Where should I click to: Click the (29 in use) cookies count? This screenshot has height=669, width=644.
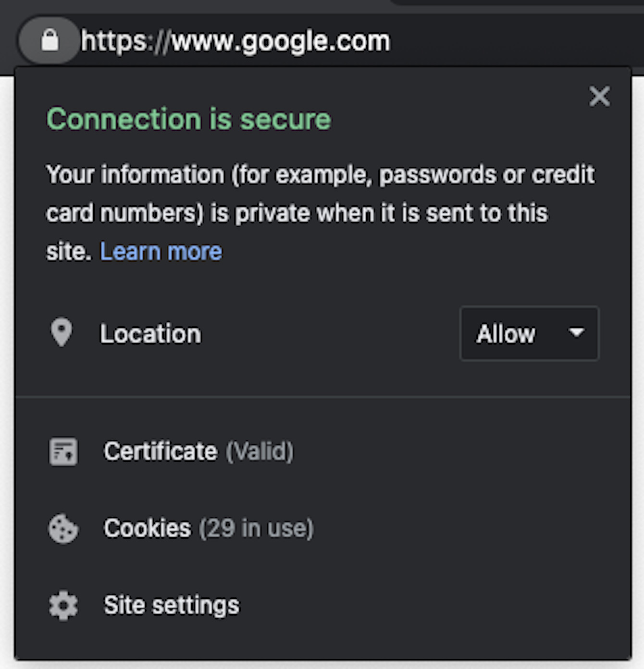256,528
